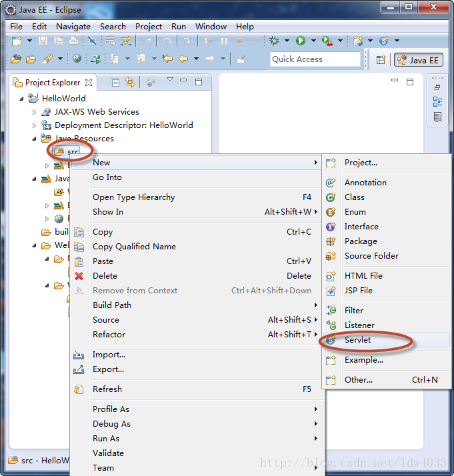
Task: Click the Outline icon in right trim
Action: (x=437, y=102)
